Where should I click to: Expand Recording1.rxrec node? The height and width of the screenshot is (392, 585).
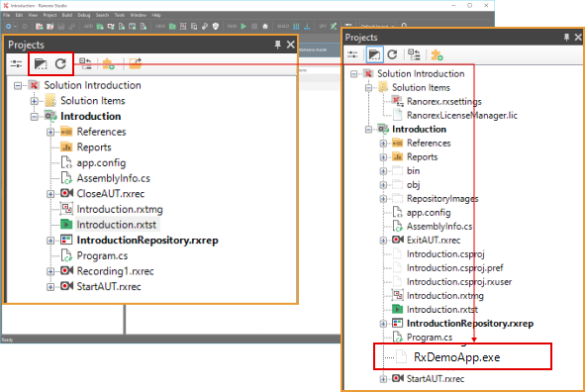click(50, 271)
